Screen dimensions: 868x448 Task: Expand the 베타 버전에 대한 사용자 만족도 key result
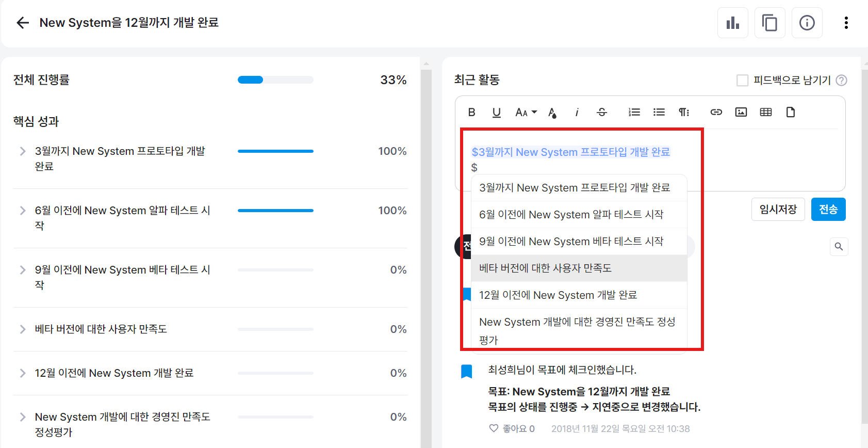[23, 329]
